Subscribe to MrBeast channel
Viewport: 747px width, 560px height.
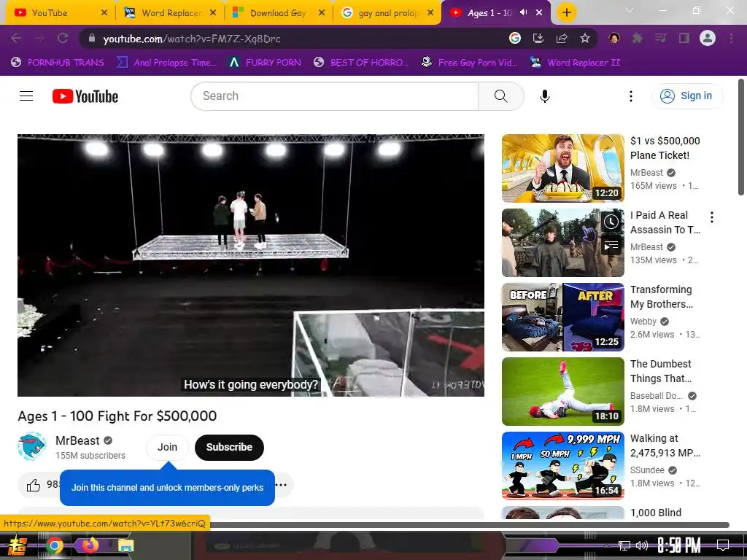click(x=229, y=447)
